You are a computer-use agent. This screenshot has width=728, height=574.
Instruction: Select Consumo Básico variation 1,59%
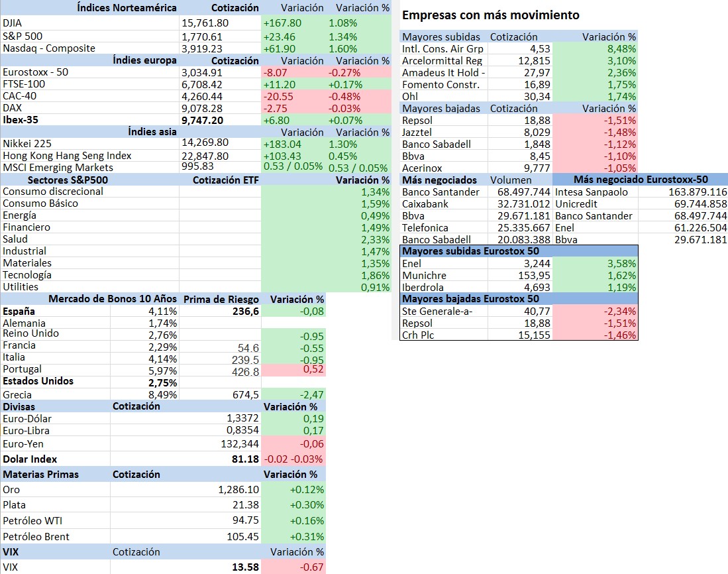375,204
